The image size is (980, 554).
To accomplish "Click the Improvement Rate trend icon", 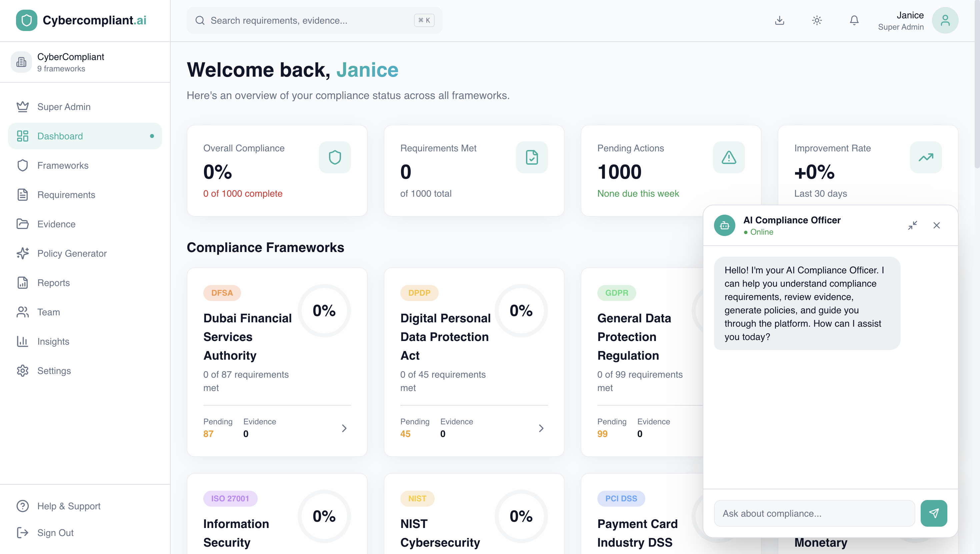I will point(925,157).
